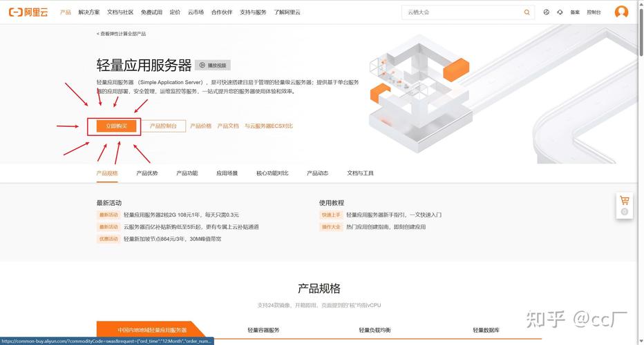Open 轻量应用服务器2核2G 108元1年 activity link

coord(181,215)
